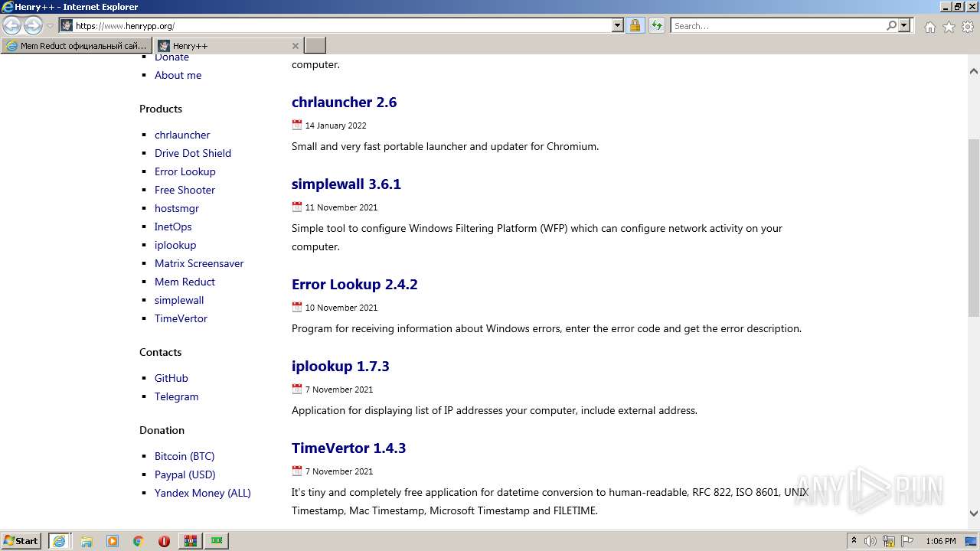Open the InetOps link
Viewport: 980px width, 551px height.
[173, 227]
